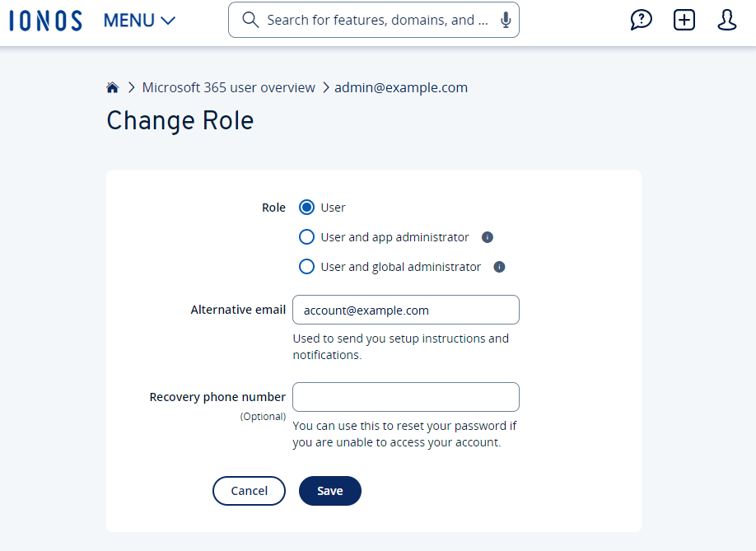Click the add product plus icon
Viewport: 756px width, 551px height.
(x=684, y=21)
